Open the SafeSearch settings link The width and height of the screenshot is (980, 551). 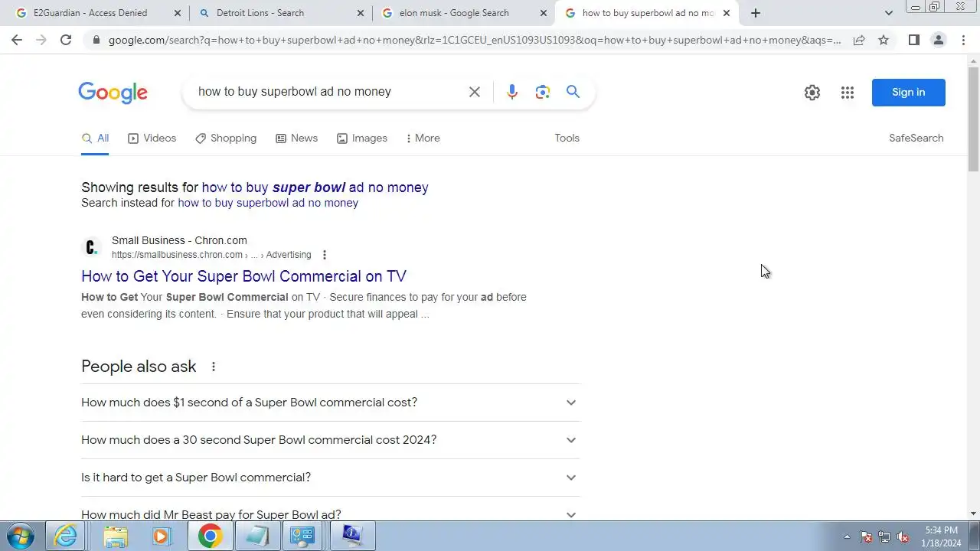point(916,139)
